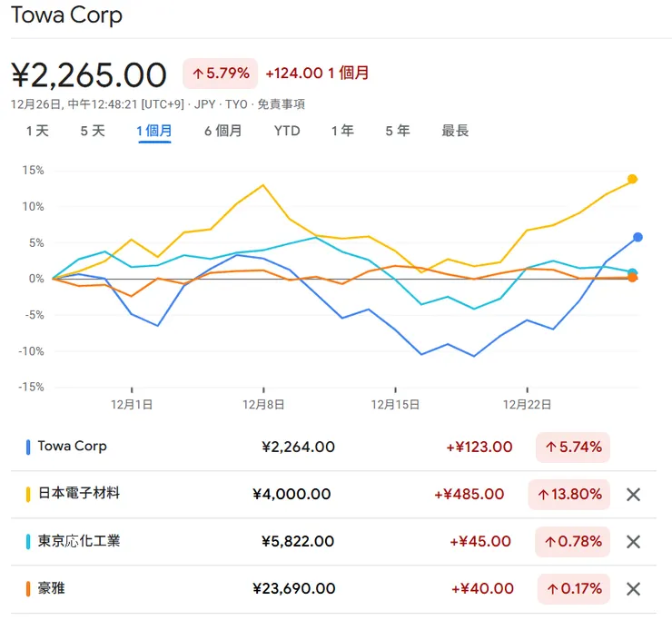Show the YTD chart range

tap(287, 131)
